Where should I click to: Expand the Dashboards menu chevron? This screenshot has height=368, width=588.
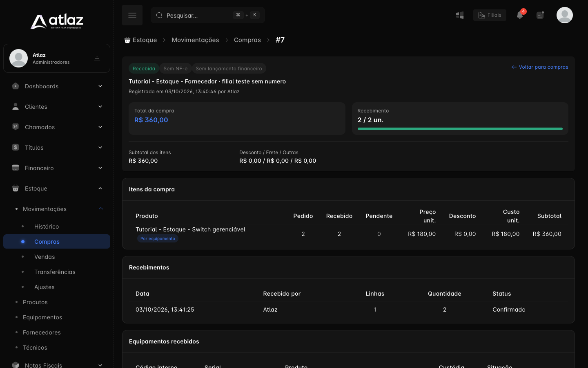coord(100,86)
